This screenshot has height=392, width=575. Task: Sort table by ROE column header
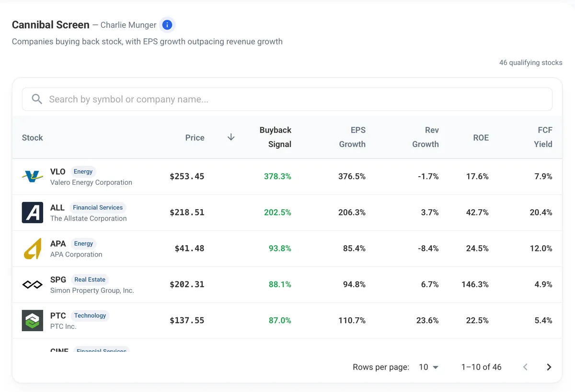click(x=481, y=138)
